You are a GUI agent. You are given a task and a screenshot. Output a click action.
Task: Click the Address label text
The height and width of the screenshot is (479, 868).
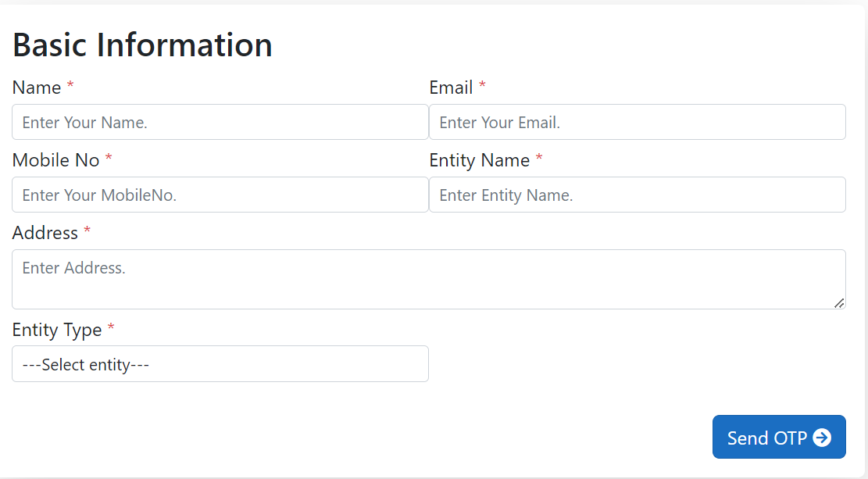pyautogui.click(x=45, y=233)
